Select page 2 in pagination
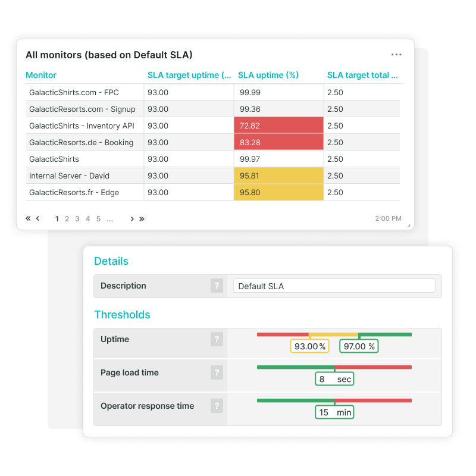The height and width of the screenshot is (476, 476). 67,219
